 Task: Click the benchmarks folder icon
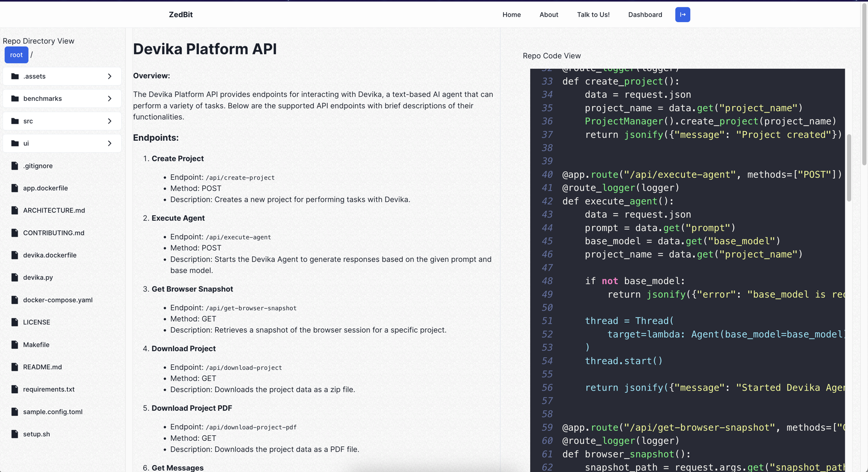coord(15,99)
